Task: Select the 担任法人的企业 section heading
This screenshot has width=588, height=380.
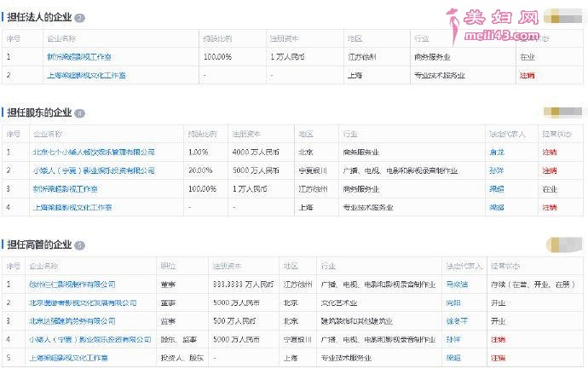Action: 39,17
